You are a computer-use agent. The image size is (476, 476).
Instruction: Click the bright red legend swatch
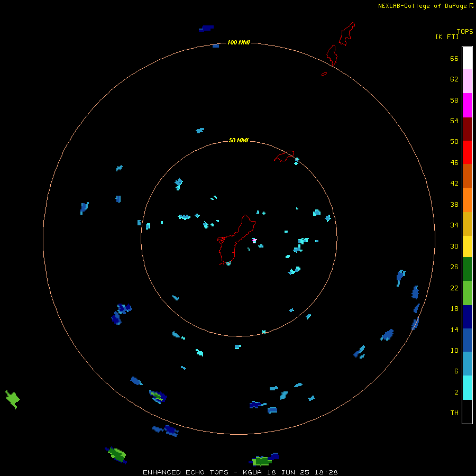[467, 152]
